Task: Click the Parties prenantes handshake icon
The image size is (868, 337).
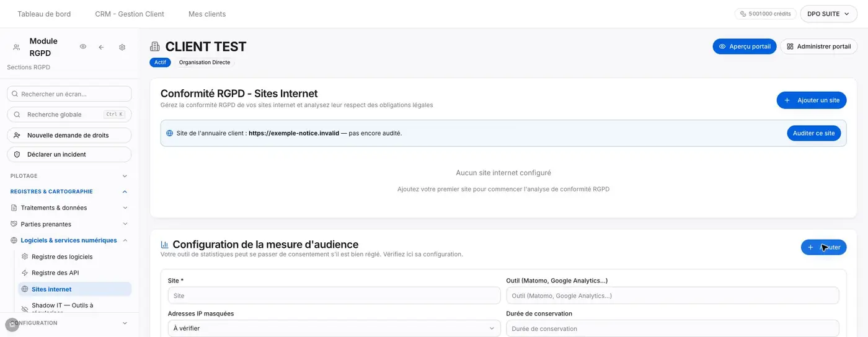Action: click(x=14, y=224)
